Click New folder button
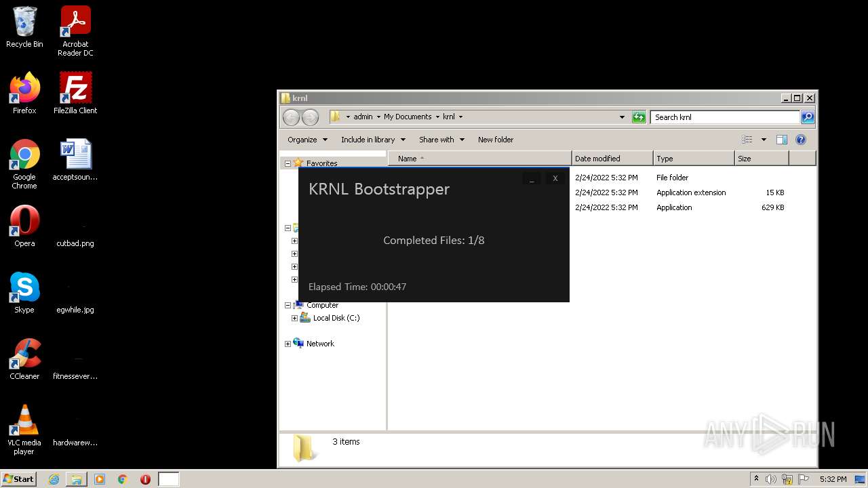The width and height of the screenshot is (868, 488). [x=496, y=140]
